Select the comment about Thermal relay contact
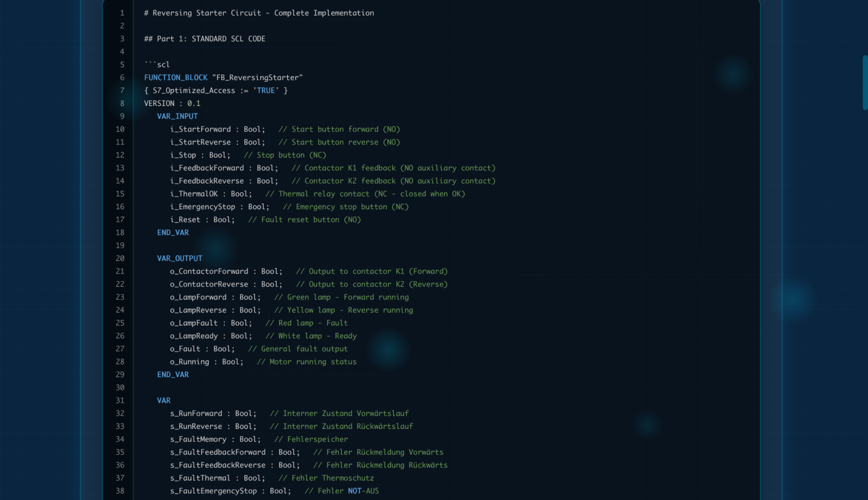Image resolution: width=868 pixels, height=500 pixels. point(365,194)
